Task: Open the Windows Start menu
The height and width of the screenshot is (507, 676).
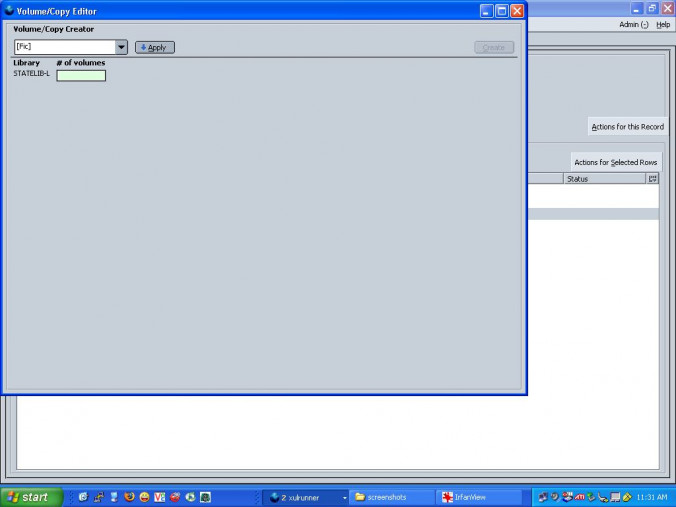Action: tap(31, 497)
